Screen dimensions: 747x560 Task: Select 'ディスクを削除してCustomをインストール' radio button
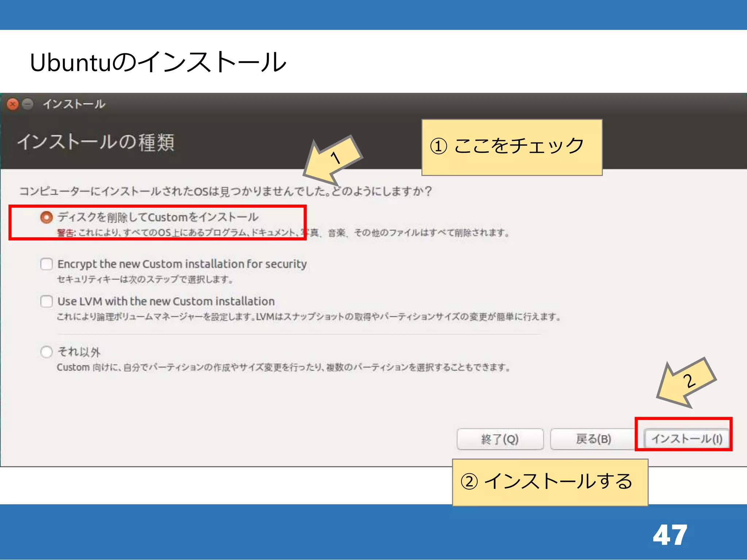(46, 218)
